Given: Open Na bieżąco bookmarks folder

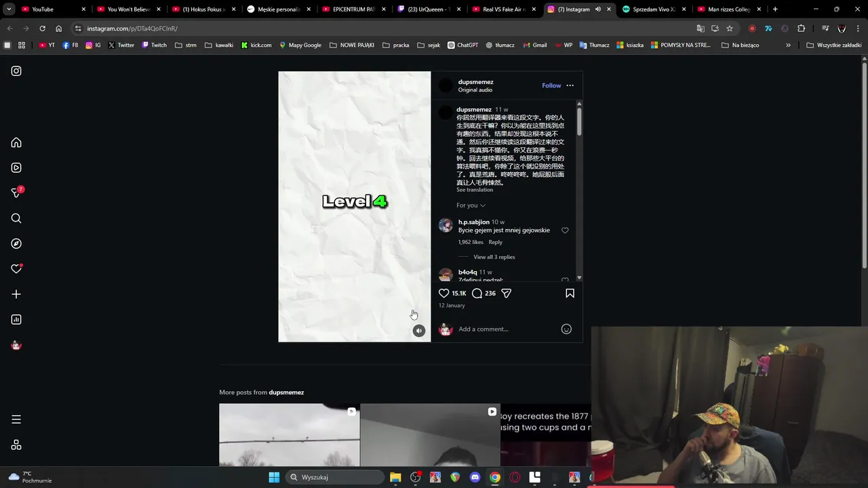Looking at the screenshot, I should click(740, 45).
